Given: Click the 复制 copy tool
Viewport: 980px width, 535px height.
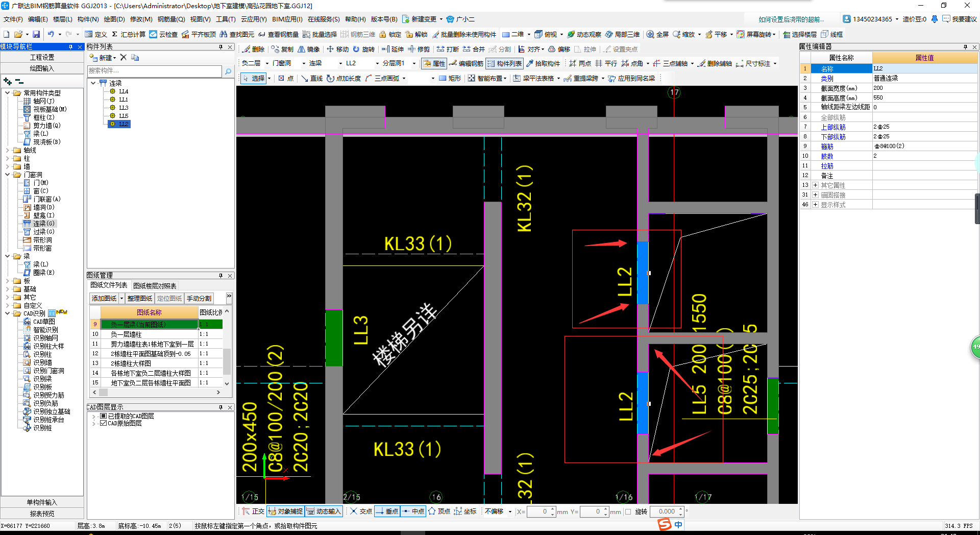Looking at the screenshot, I should 282,49.
